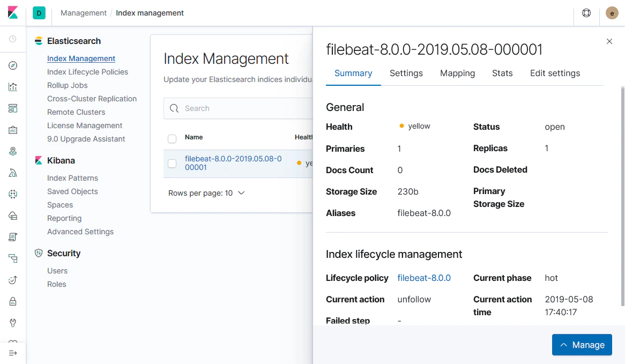Click the Management breadcrumb
The height and width of the screenshot is (364, 625).
point(83,13)
